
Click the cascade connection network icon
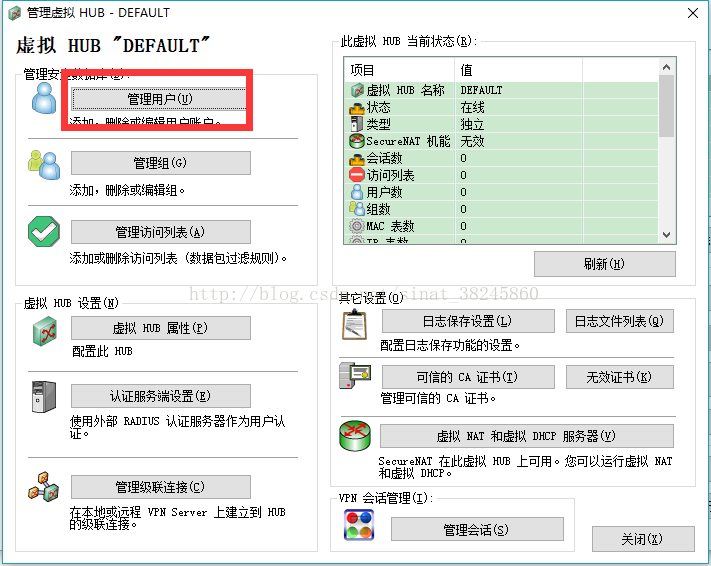(x=44, y=487)
